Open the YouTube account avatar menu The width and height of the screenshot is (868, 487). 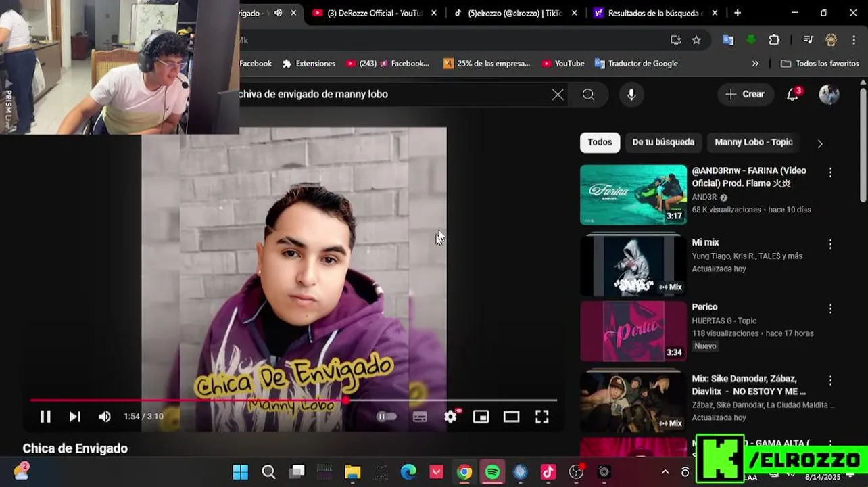point(829,95)
